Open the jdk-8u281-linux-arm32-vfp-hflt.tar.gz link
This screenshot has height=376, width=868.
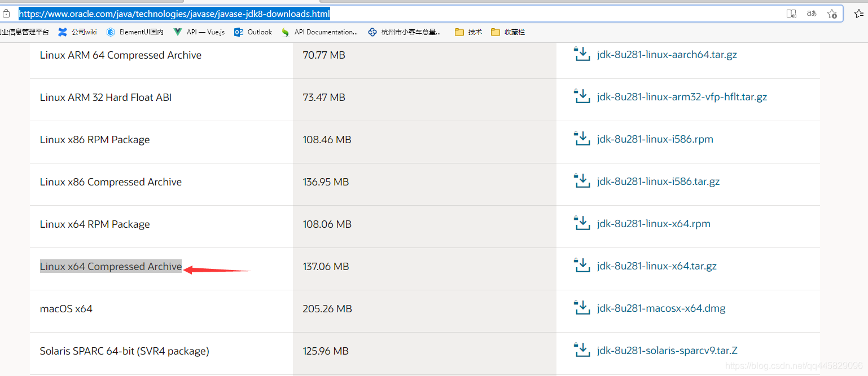coord(682,96)
